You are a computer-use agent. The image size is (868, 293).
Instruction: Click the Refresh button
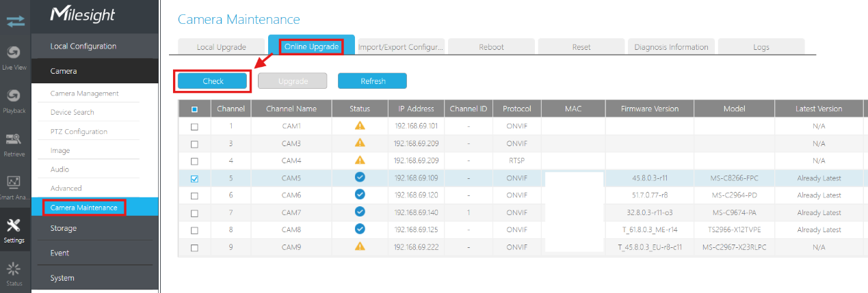(x=373, y=81)
